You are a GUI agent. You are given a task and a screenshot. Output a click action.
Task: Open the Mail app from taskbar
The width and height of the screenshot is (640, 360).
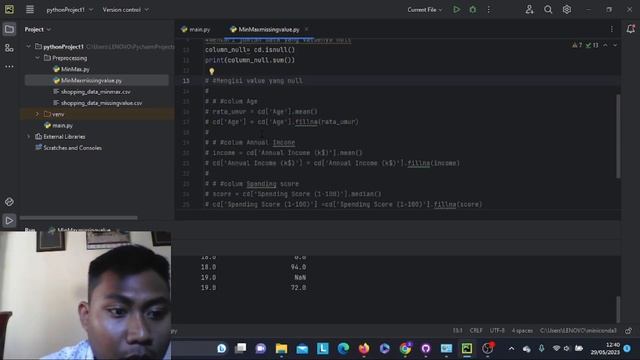pyautogui.click(x=302, y=348)
